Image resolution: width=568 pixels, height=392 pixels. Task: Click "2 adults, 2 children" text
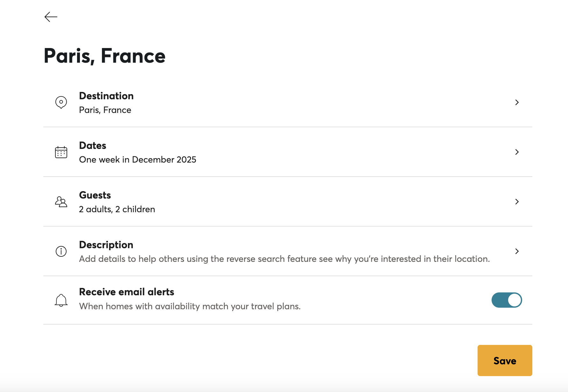click(117, 209)
